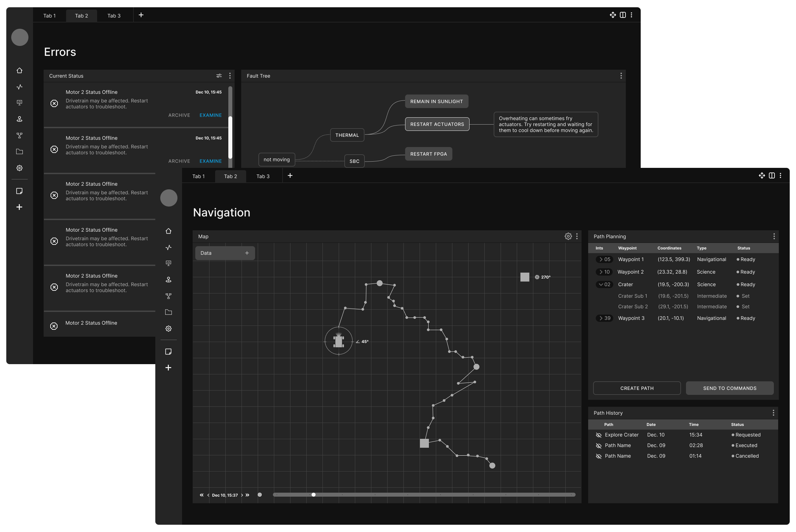Click SEND TO COMMANDS button
The width and height of the screenshot is (796, 532).
click(730, 388)
